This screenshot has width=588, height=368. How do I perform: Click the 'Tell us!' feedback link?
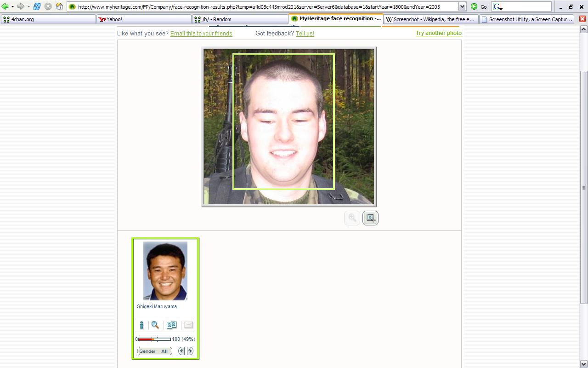click(305, 34)
